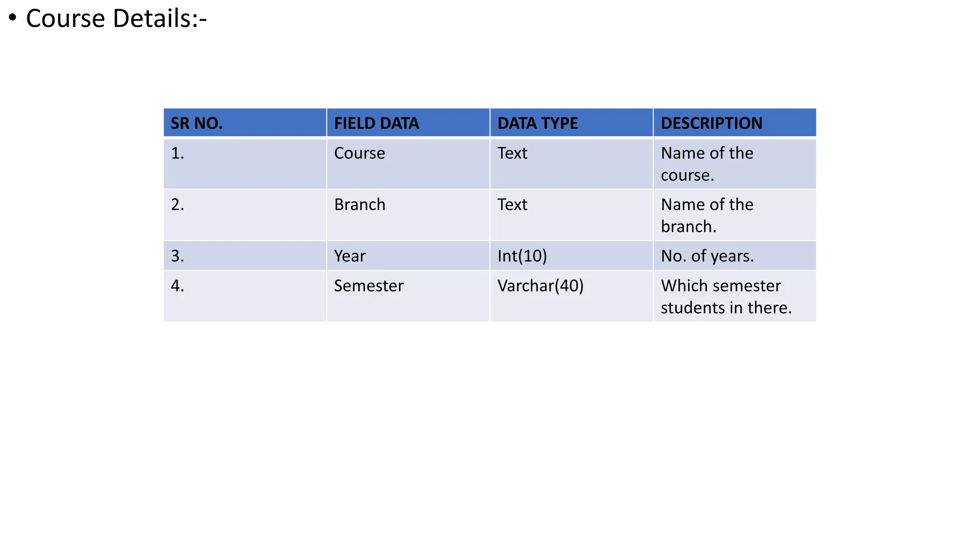Select the 'Int(10)' data type cell

pos(571,255)
